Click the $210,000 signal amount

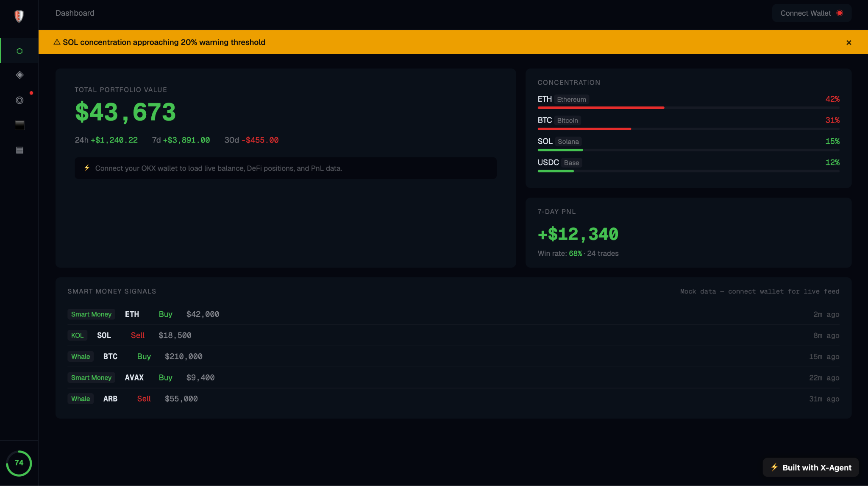[x=184, y=357]
